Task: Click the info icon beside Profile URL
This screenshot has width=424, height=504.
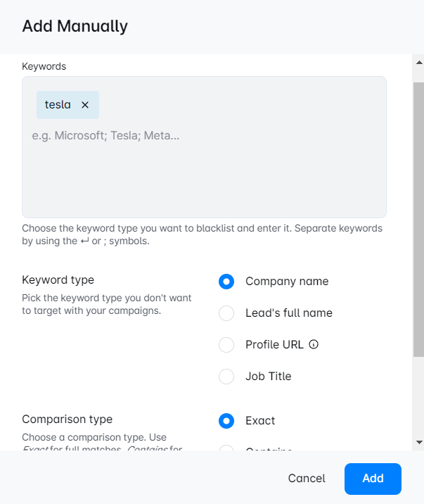Action: (x=314, y=345)
